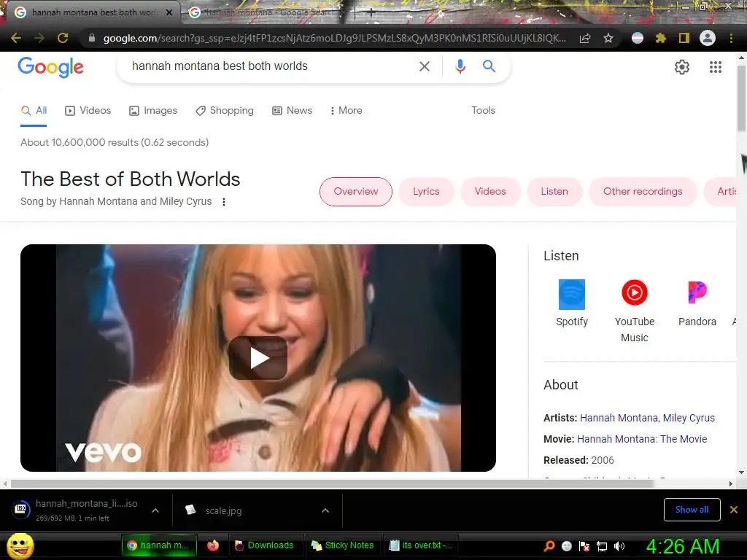Select the Overview chip
This screenshot has height=560, width=747.
point(355,192)
